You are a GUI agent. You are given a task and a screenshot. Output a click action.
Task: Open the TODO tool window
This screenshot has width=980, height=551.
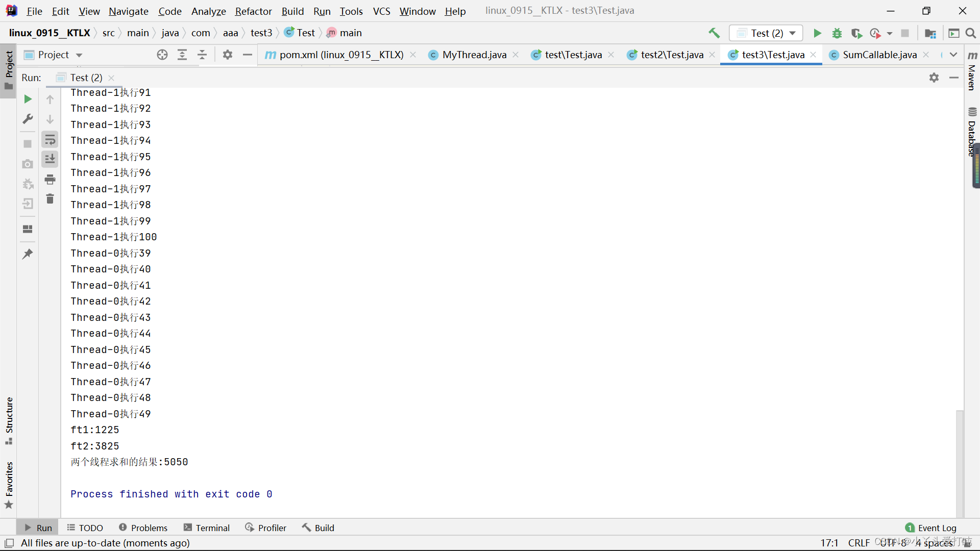point(85,528)
